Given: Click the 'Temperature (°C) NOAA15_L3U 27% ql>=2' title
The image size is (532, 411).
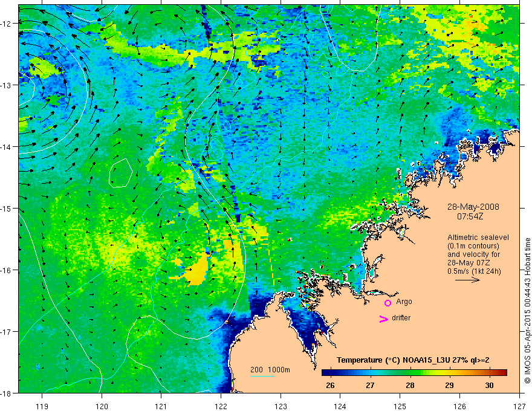Looking at the screenshot, I should click(413, 360).
